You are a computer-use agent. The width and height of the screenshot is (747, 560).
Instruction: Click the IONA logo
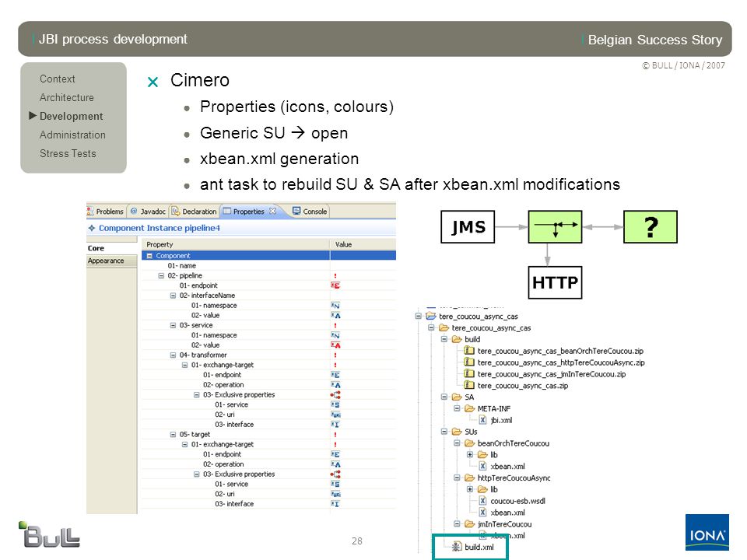pyautogui.click(x=707, y=532)
